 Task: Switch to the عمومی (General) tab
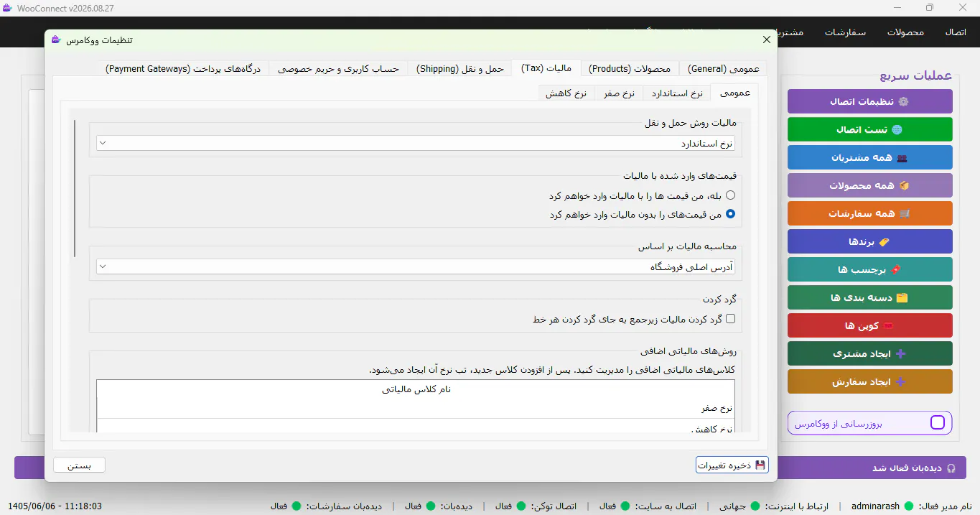tap(722, 68)
